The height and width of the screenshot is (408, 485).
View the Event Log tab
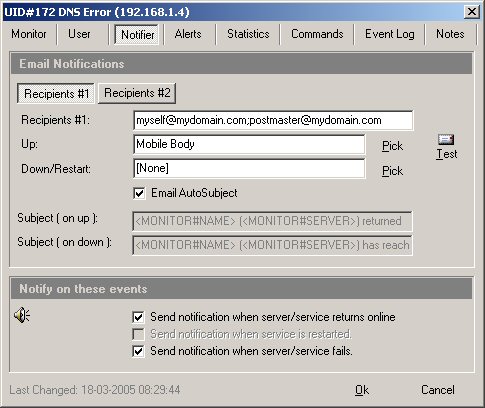(x=390, y=34)
